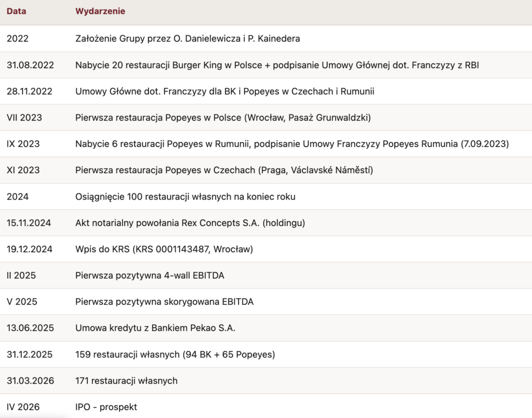Click the "Data" column header

click(x=17, y=11)
